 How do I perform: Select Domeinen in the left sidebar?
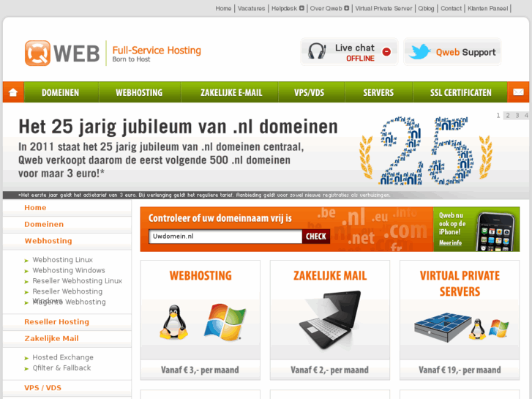point(44,224)
